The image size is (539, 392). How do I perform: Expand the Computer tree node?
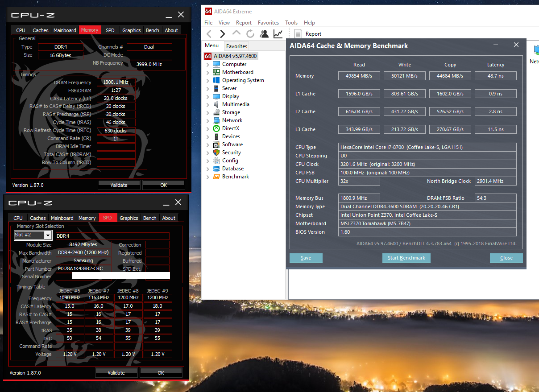207,65
